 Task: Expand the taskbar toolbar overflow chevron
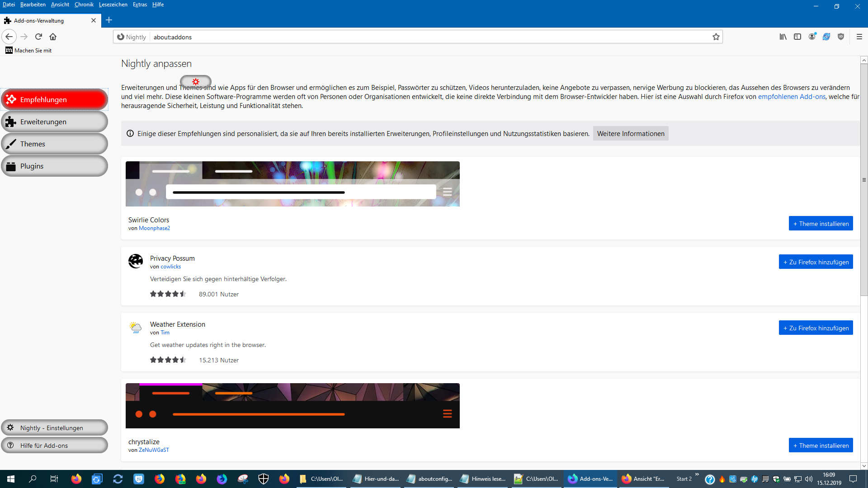point(697,474)
